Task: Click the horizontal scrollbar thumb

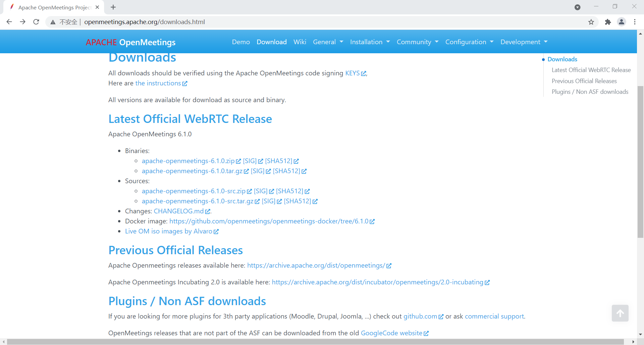Action: point(315,342)
